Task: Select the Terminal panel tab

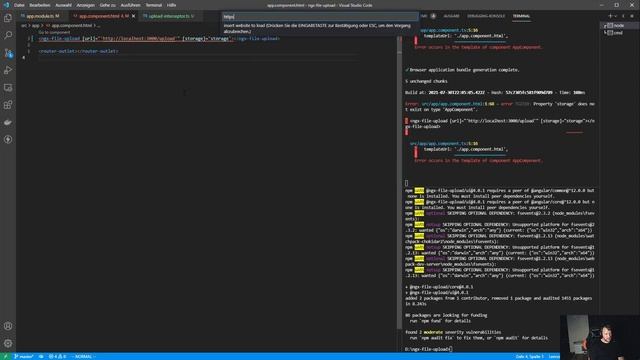Action: (x=521, y=16)
